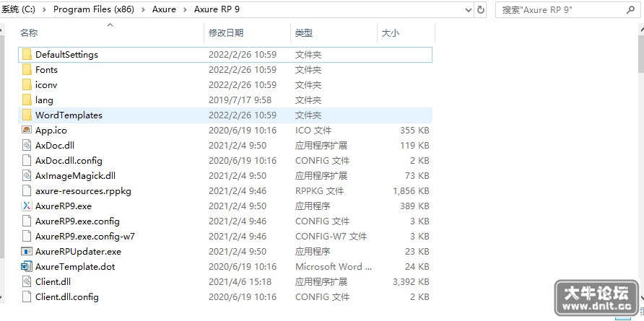Open the address bar history dropdown
Screen dimensions: 644x321
pyautogui.click(x=469, y=10)
